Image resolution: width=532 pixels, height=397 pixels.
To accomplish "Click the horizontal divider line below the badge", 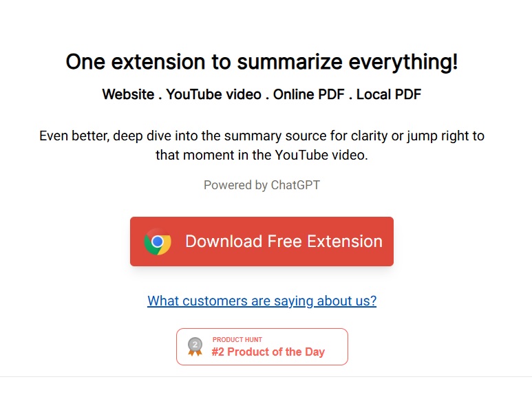I will coord(266,376).
